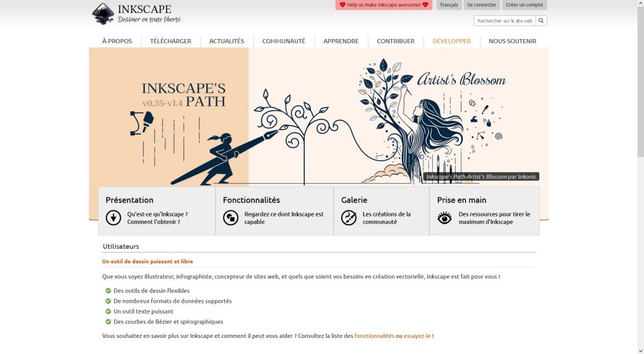The image size is (644, 354).
Task: Open the DÉVELOPPER menu
Action: point(451,41)
